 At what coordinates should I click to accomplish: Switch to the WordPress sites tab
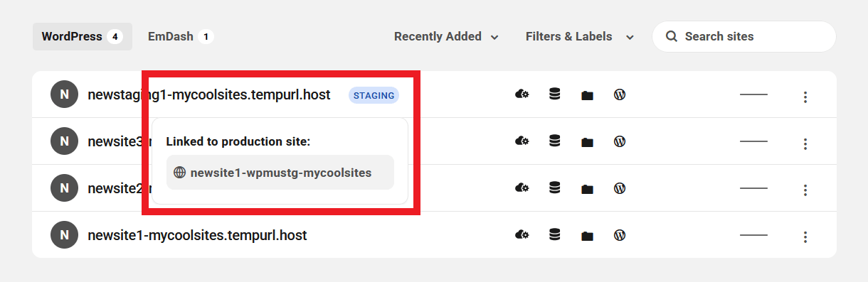[83, 36]
